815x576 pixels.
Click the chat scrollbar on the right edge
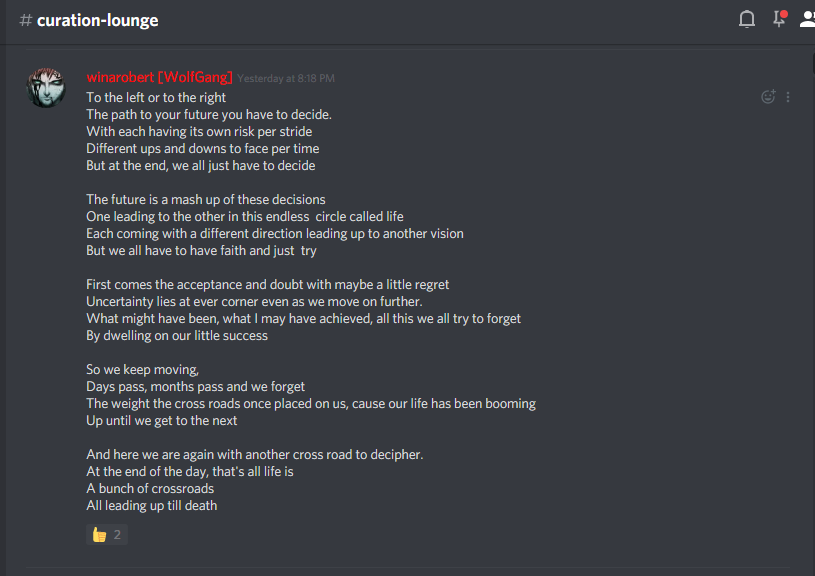[812, 300]
